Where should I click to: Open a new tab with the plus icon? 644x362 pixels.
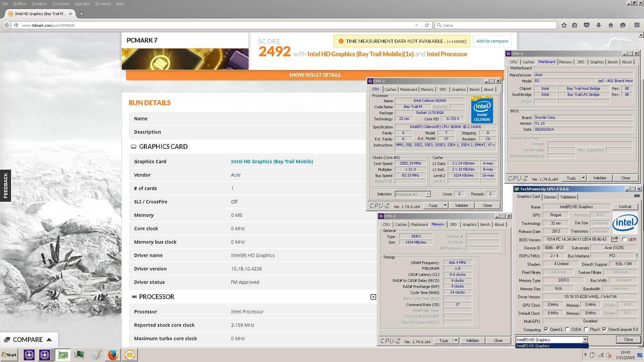(x=81, y=14)
